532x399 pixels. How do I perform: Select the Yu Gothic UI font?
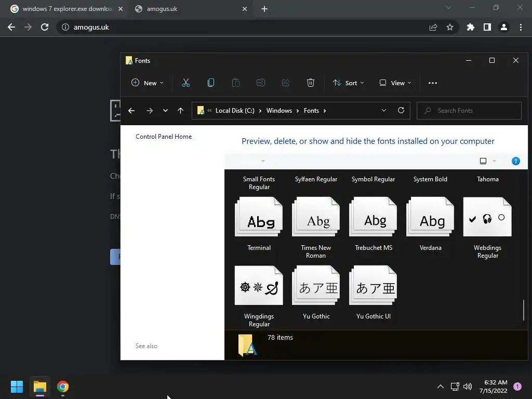(x=373, y=292)
